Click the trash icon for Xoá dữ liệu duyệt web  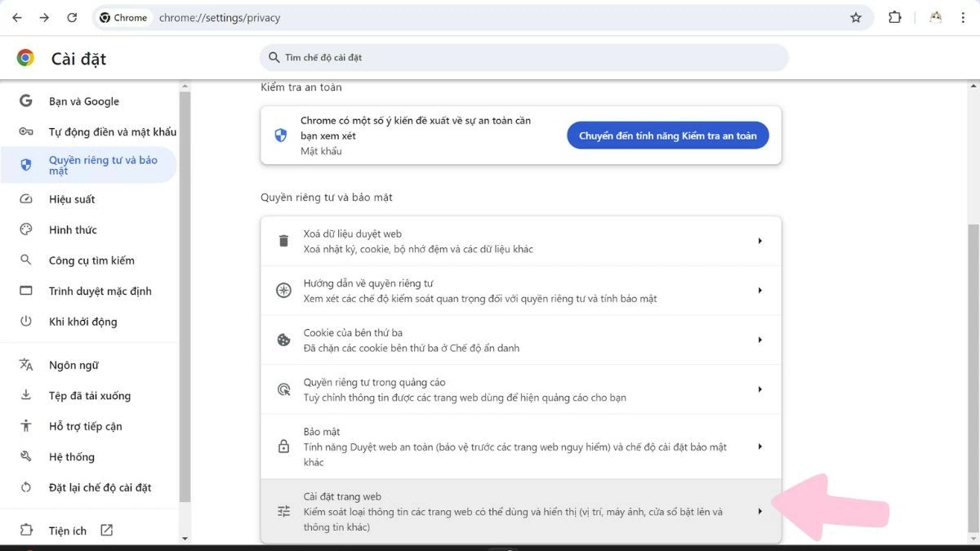pyautogui.click(x=283, y=240)
